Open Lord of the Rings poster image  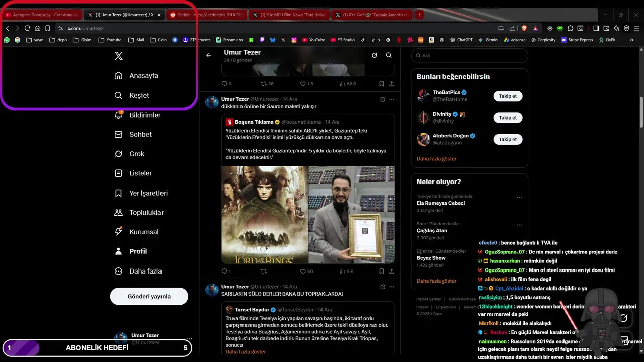click(265, 215)
